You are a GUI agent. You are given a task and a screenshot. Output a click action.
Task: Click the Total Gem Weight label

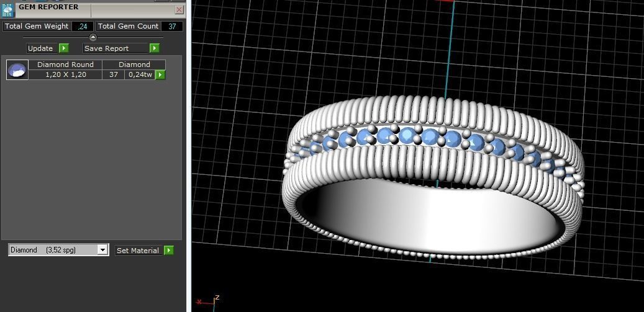click(x=37, y=26)
